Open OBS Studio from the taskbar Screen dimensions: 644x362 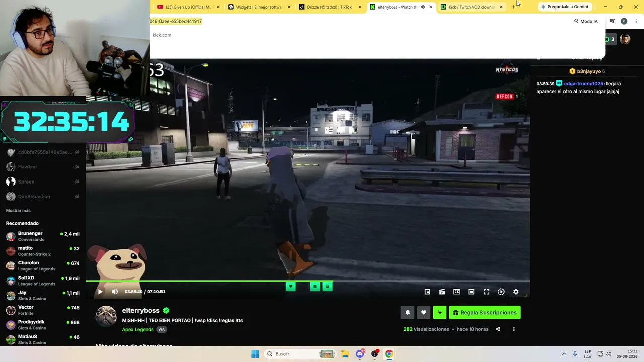click(375, 354)
